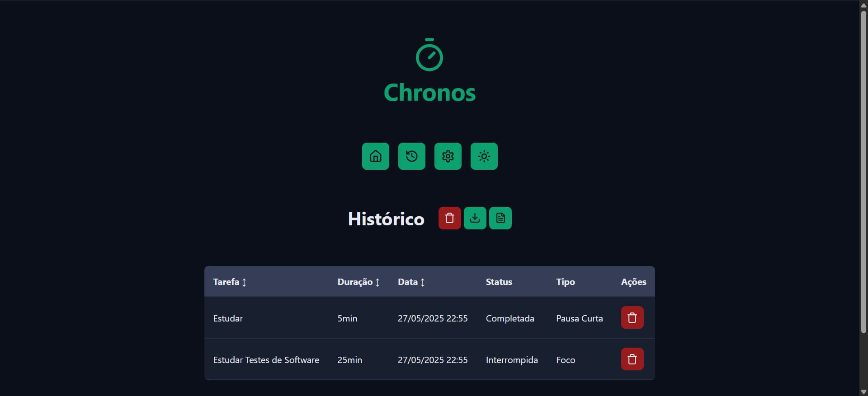
Task: Click the date cell in Interrompida row
Action: click(x=433, y=360)
